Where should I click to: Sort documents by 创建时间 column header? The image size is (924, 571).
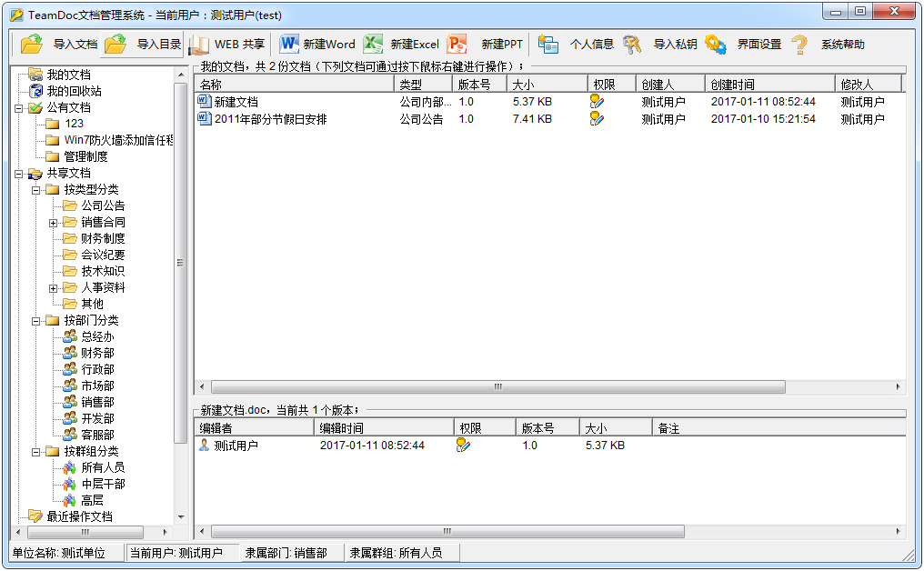click(x=769, y=85)
